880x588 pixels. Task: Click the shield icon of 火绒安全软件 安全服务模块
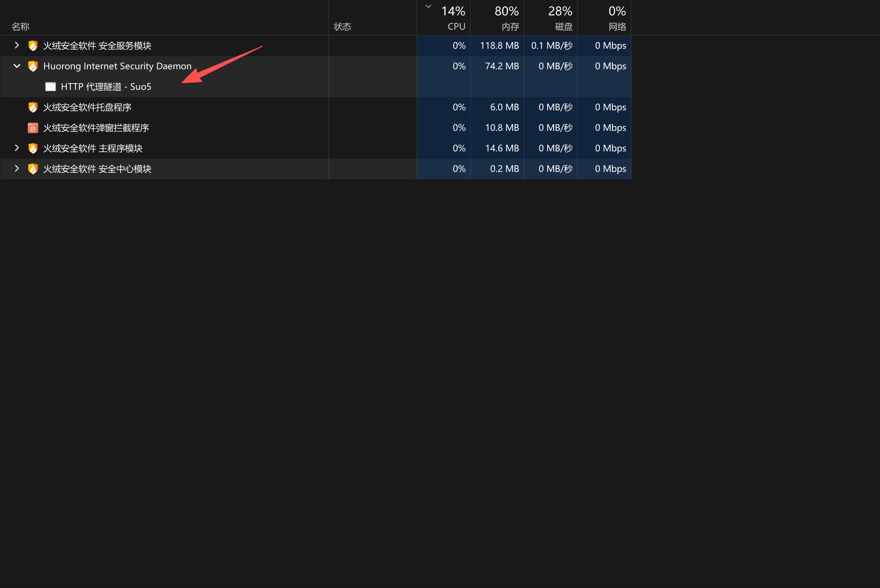(33, 46)
